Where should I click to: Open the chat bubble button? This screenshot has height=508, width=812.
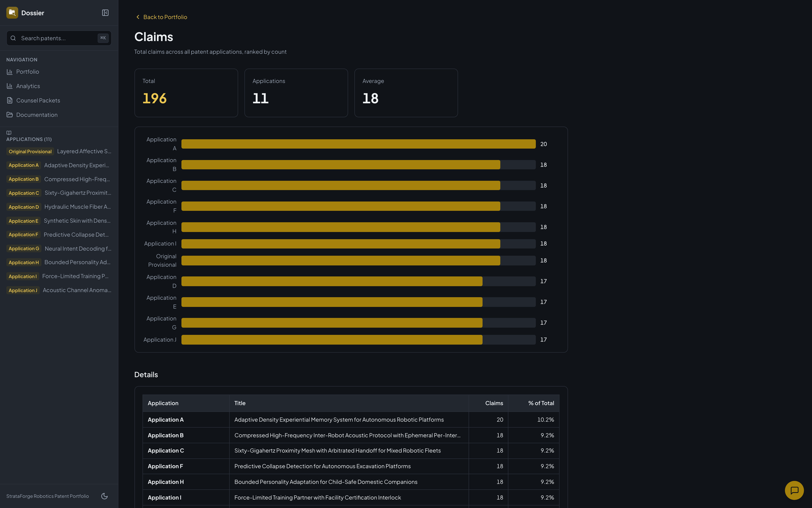[794, 490]
